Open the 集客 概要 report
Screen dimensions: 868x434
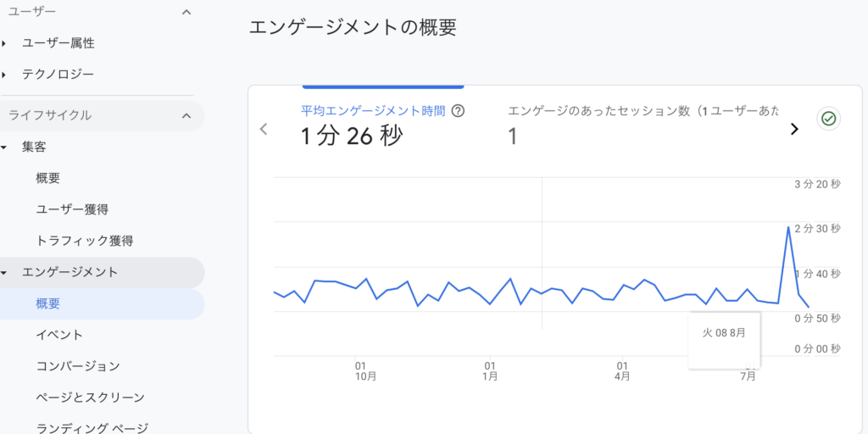[x=48, y=178]
